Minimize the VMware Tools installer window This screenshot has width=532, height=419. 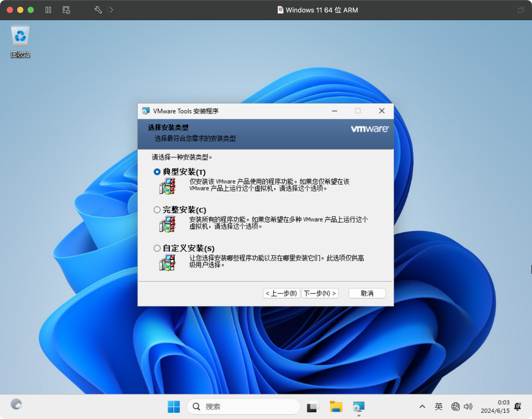point(335,111)
